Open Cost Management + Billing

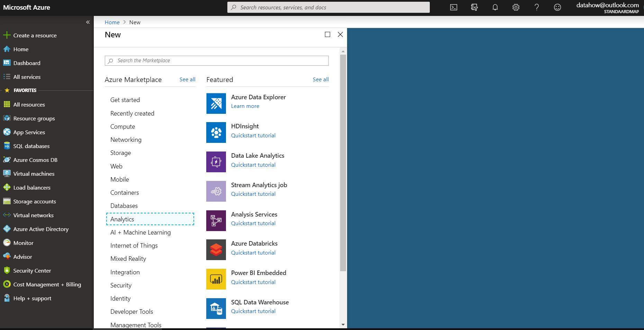click(47, 284)
